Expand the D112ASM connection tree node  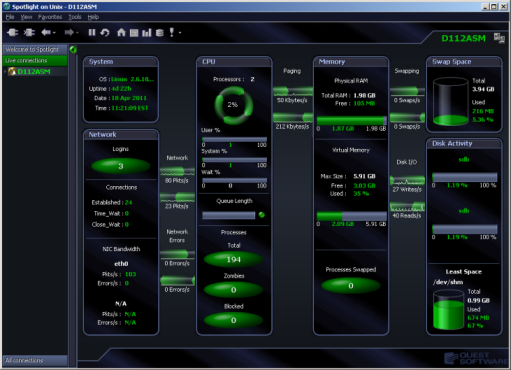coord(5,71)
